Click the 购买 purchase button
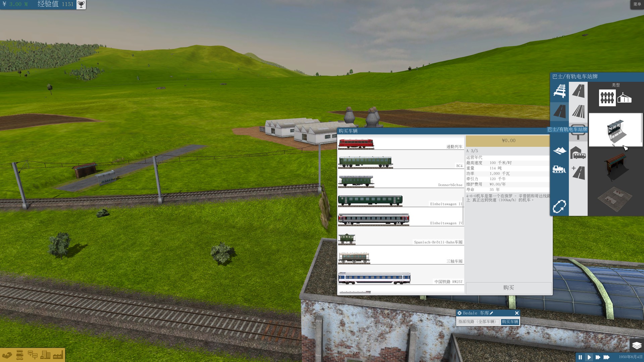The height and width of the screenshot is (362, 644). pyautogui.click(x=508, y=288)
